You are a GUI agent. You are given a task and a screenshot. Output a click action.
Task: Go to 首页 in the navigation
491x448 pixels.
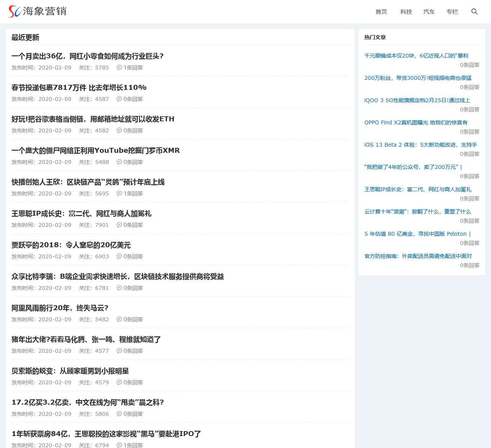click(x=381, y=12)
